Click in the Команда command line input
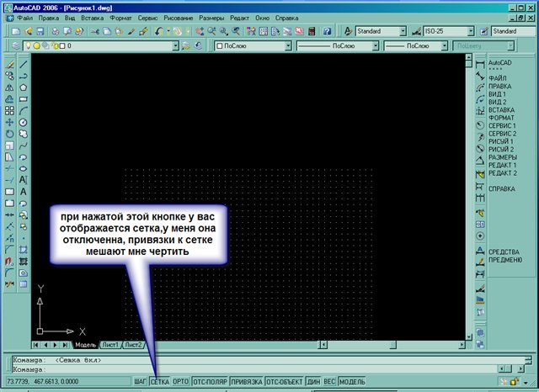The height and width of the screenshot is (392, 539). pyautogui.click(x=253, y=369)
